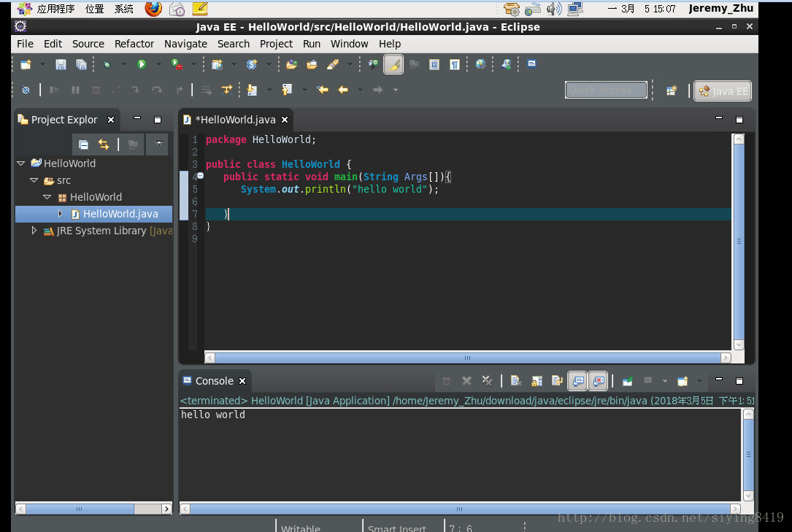Viewport: 792px width, 532px height.
Task: Toggle Mark Occurrences highlighter button
Action: [x=393, y=65]
